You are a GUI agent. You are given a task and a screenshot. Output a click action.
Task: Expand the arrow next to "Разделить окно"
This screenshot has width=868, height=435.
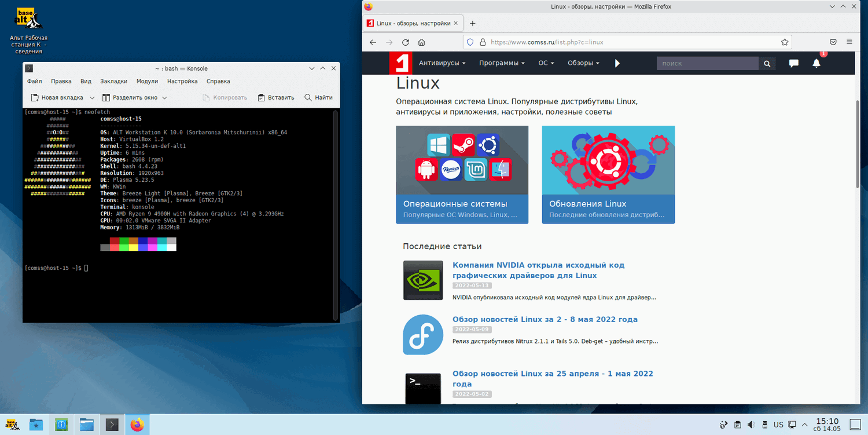164,97
